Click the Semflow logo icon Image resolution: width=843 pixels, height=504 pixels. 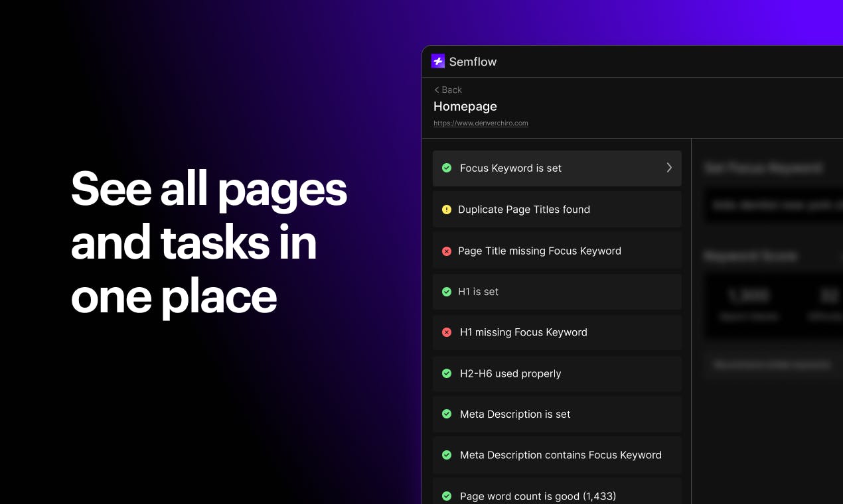pos(438,61)
